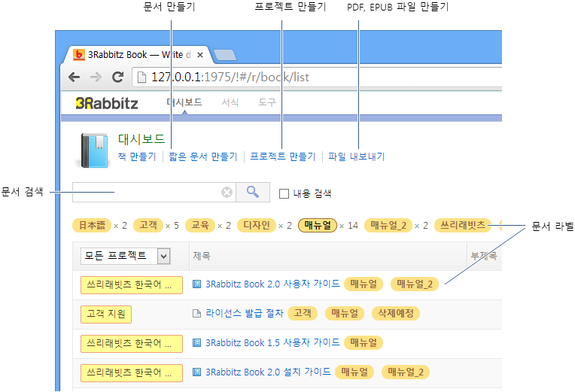
Task: Click the page icon in address bar
Action: 141,77
